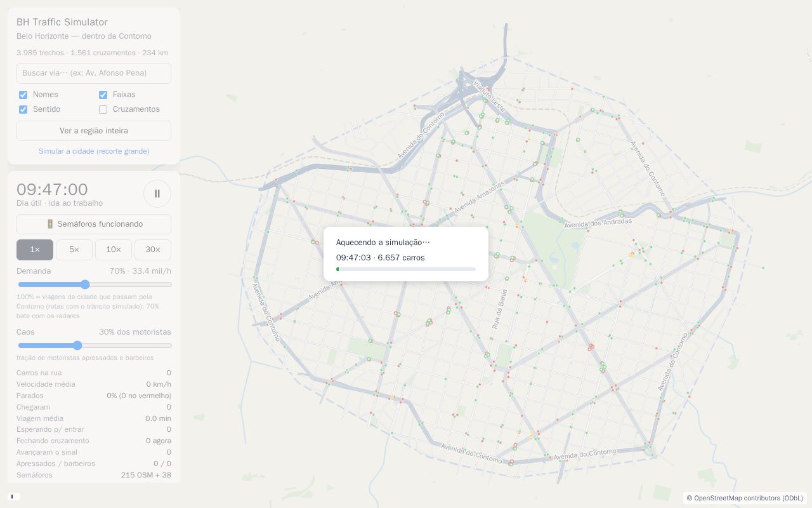Click the Rua da Bahia map label
Viewport: 812px width, 508px height.
pyautogui.click(x=499, y=309)
